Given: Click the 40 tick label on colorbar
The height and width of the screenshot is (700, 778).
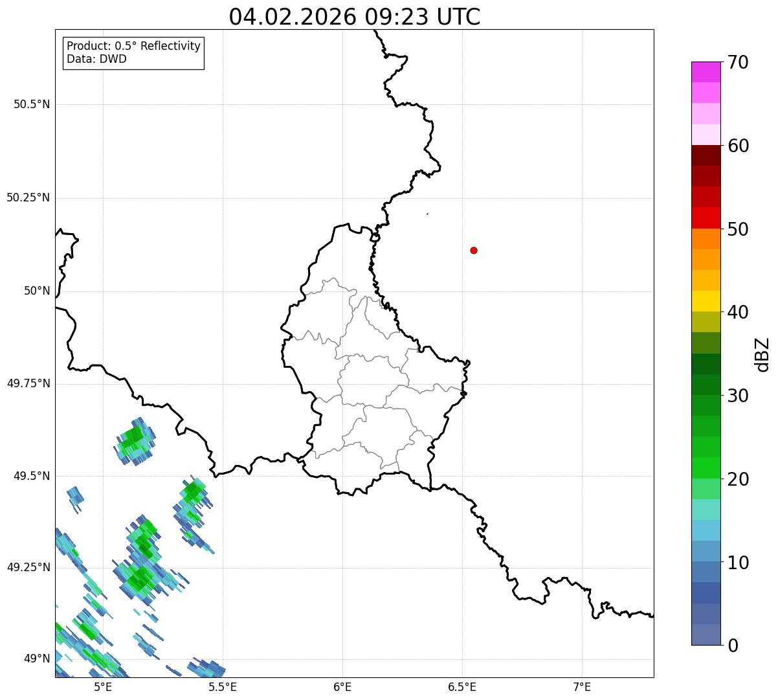Looking at the screenshot, I should [x=739, y=312].
